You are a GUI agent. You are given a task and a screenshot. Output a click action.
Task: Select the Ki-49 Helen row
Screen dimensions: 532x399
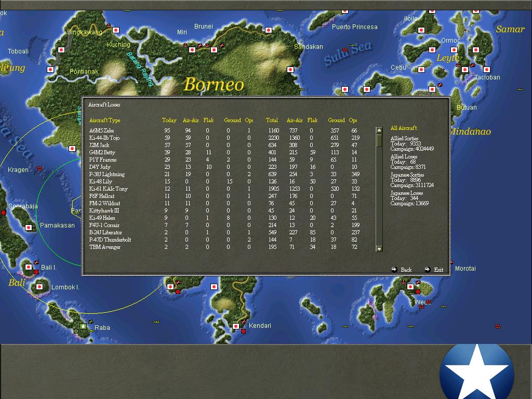click(x=224, y=218)
